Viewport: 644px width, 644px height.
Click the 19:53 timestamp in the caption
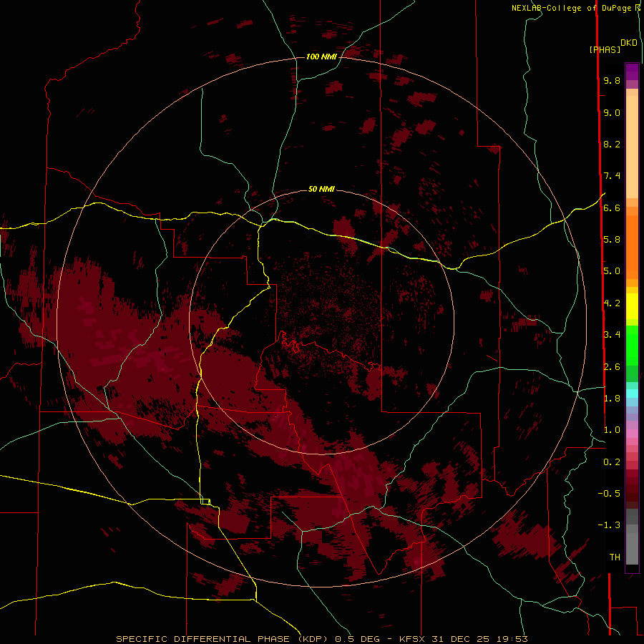511,639
